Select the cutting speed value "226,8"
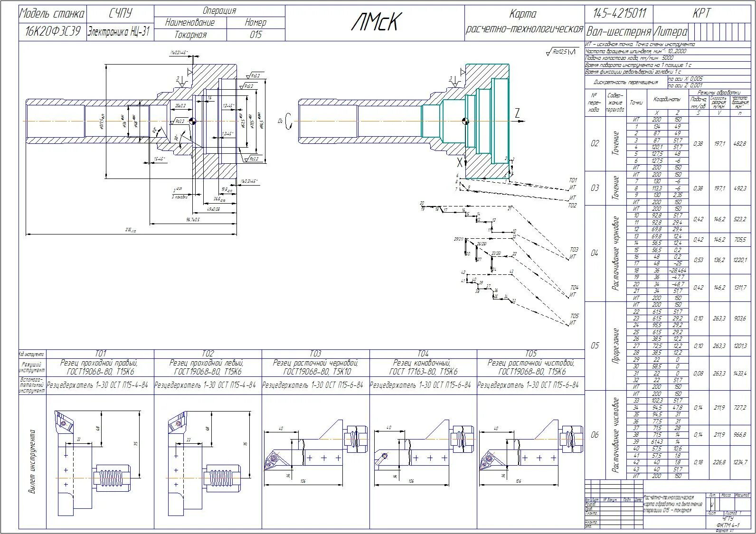Viewport: 756px width, 534px height. 720,462
